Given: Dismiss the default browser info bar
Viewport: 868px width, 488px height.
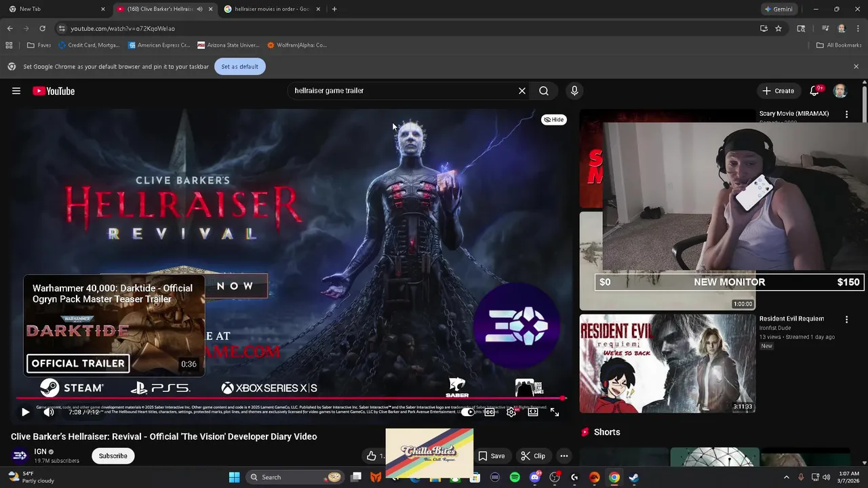Looking at the screenshot, I should 856,66.
